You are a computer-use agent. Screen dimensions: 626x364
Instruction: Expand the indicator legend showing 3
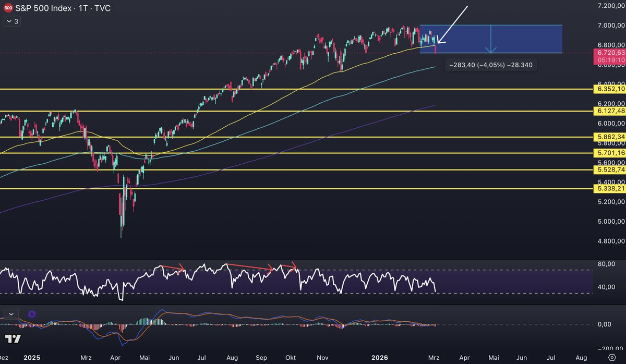[x=12, y=21]
